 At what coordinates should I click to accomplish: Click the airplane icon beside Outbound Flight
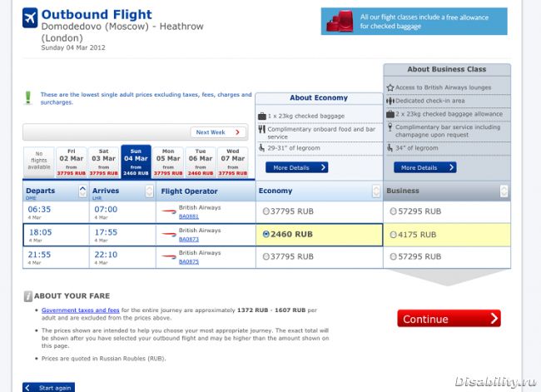tap(30, 18)
